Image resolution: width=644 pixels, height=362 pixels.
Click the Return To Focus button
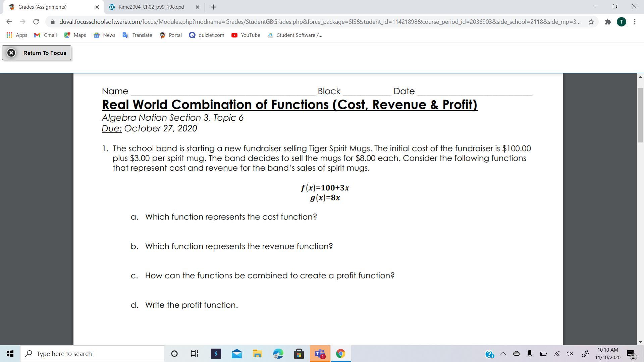(37, 53)
